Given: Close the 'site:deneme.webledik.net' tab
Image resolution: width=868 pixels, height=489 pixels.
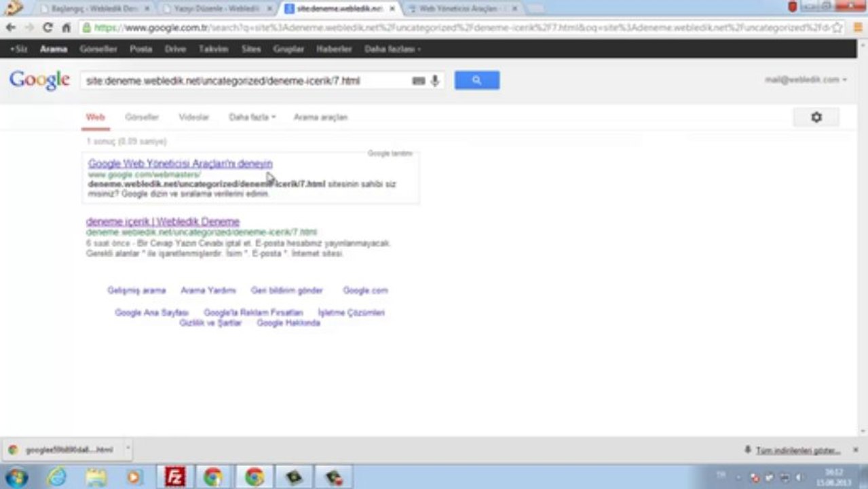Looking at the screenshot, I should point(392,9).
